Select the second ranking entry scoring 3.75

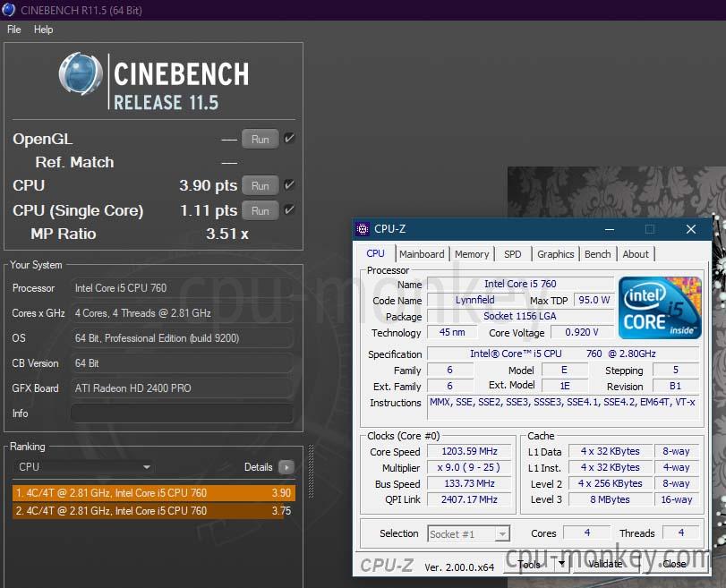[154, 511]
